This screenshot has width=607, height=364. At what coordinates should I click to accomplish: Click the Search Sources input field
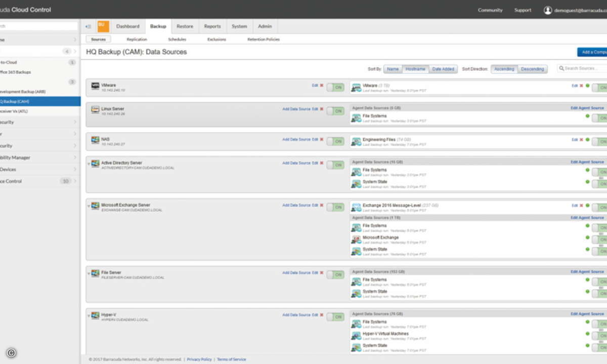(582, 68)
